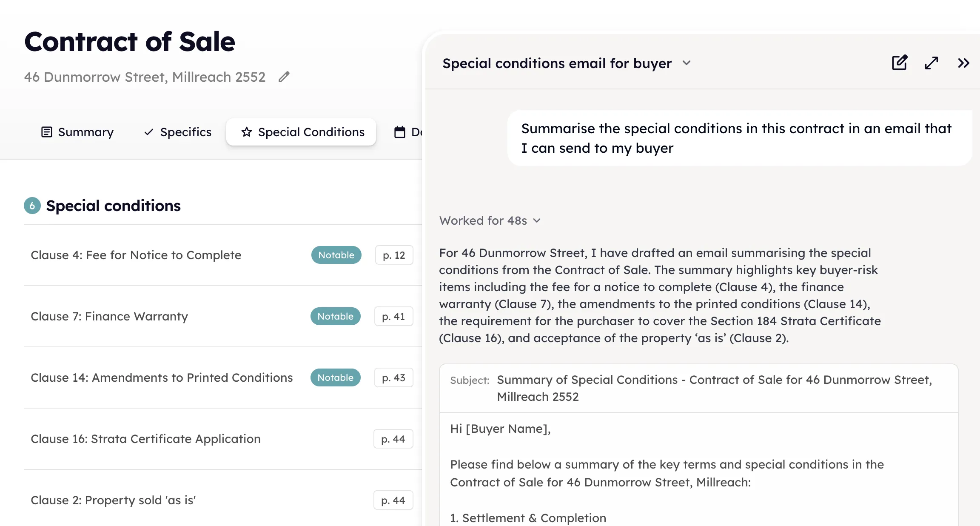This screenshot has height=526, width=980.
Task: Click the address '46 Dunmorrow Street, Millreach 2552'
Action: pos(145,77)
